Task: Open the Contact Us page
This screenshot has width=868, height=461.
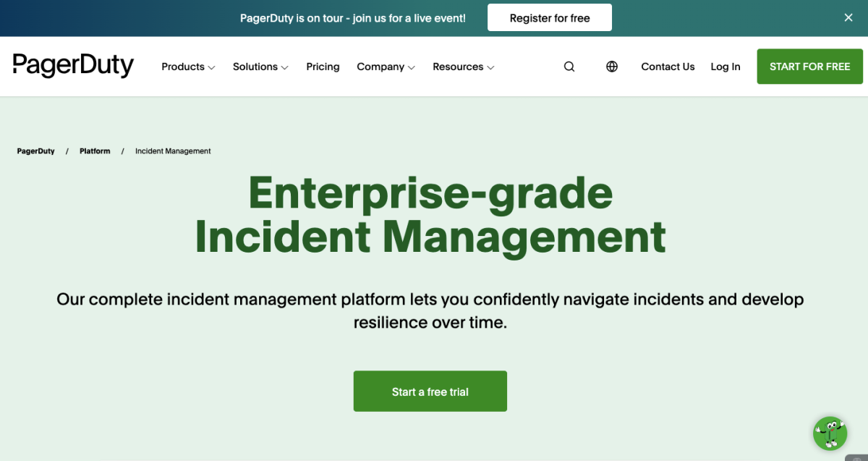Action: pyautogui.click(x=668, y=66)
